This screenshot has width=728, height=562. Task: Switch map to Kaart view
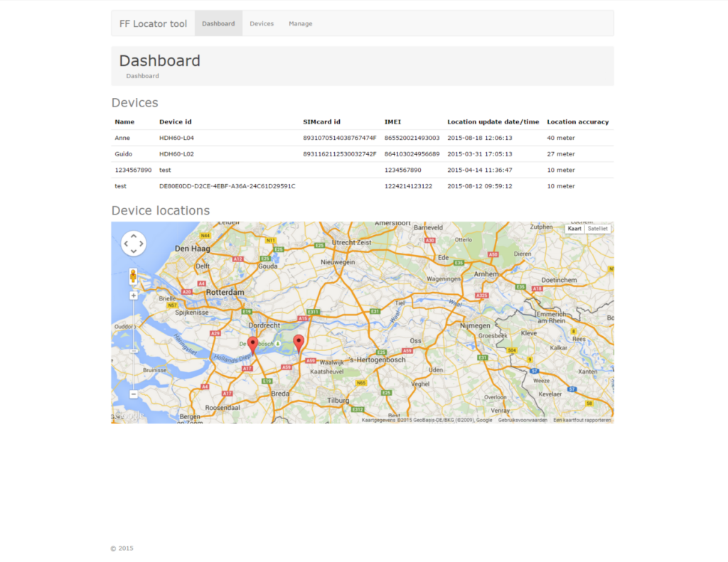(x=574, y=229)
